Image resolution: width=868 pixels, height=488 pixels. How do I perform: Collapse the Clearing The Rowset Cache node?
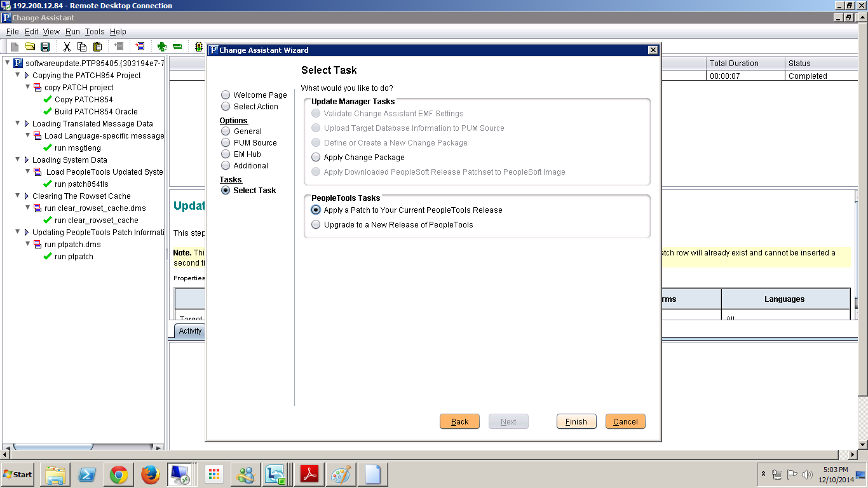tap(18, 196)
